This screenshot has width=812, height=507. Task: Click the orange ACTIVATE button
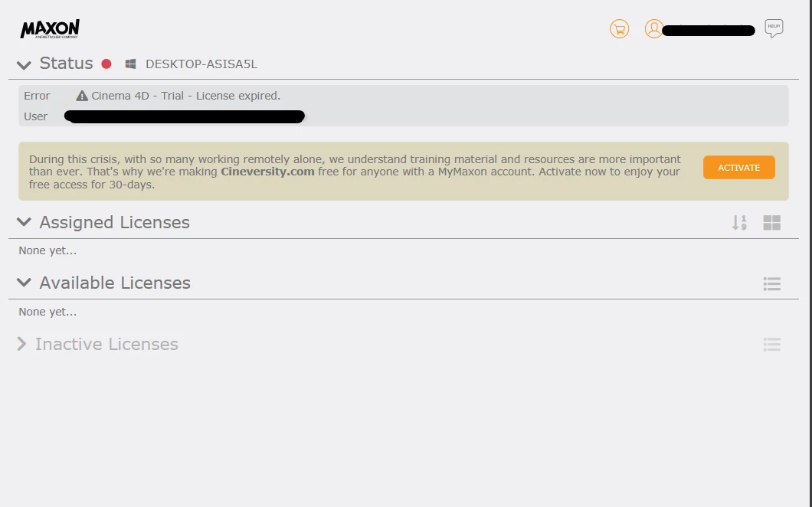tap(739, 167)
